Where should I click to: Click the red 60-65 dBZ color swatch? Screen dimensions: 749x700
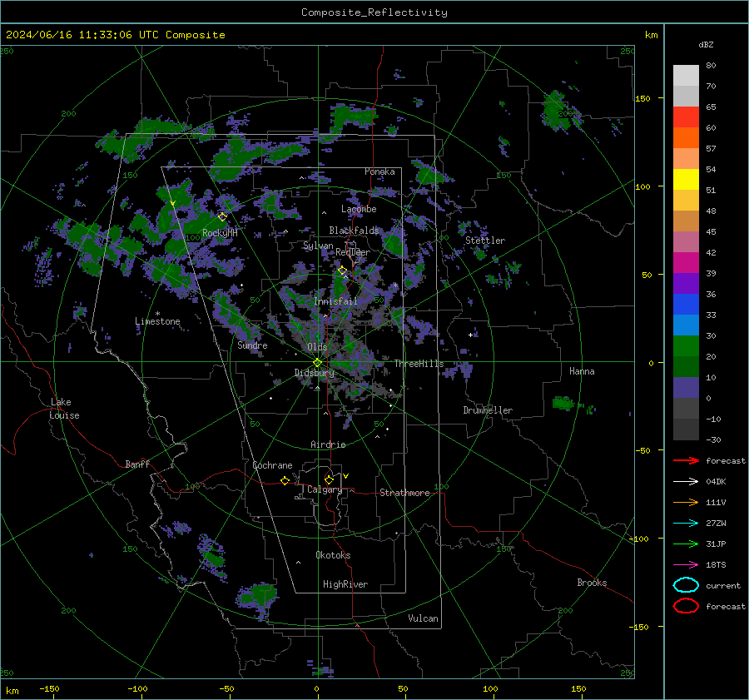point(686,117)
